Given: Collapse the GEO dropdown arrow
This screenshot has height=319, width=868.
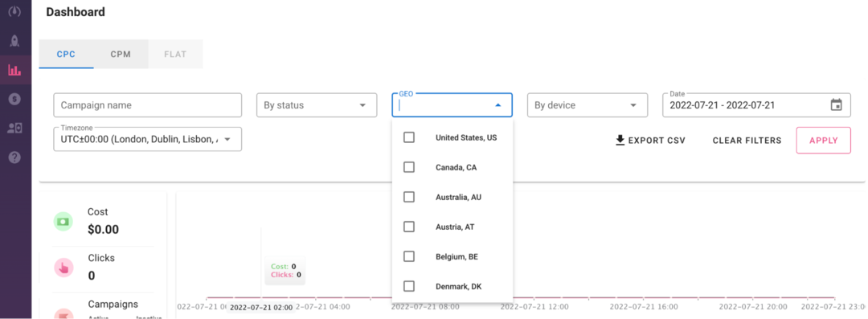Looking at the screenshot, I should (x=497, y=105).
